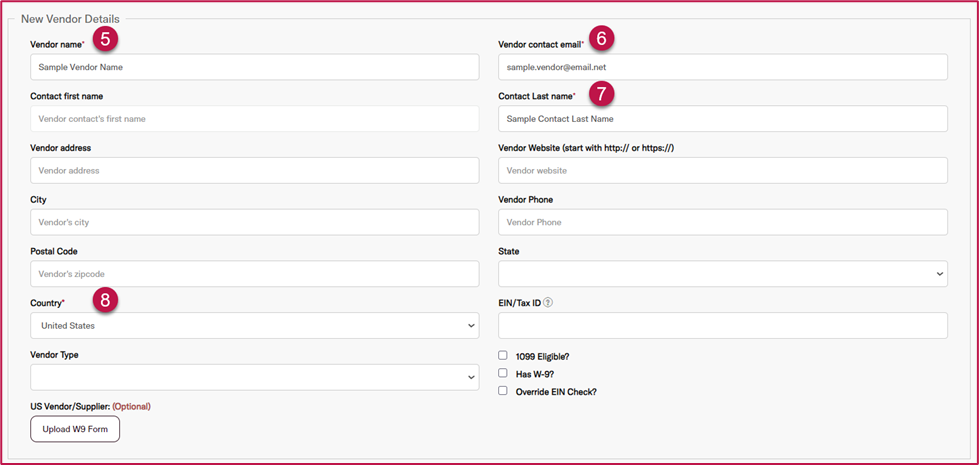Image resolution: width=979 pixels, height=465 pixels.
Task: Click the red step 7 marker badge
Action: pos(601,94)
